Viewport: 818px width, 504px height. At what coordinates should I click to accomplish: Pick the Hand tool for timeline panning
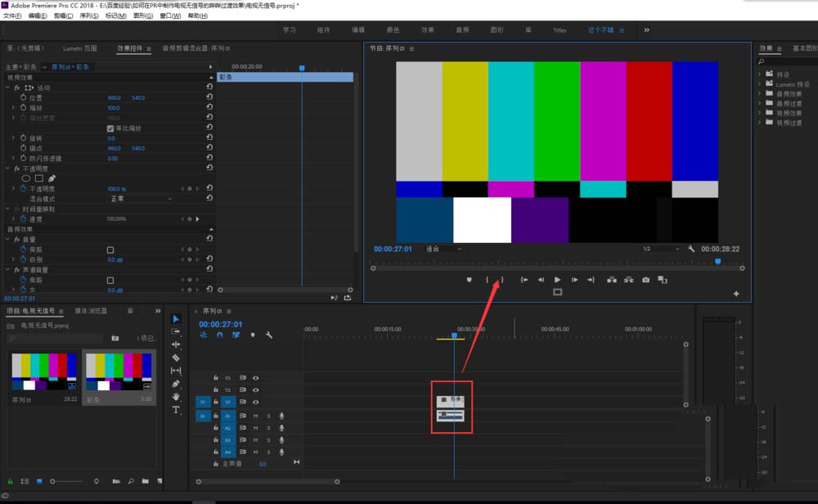[177, 397]
